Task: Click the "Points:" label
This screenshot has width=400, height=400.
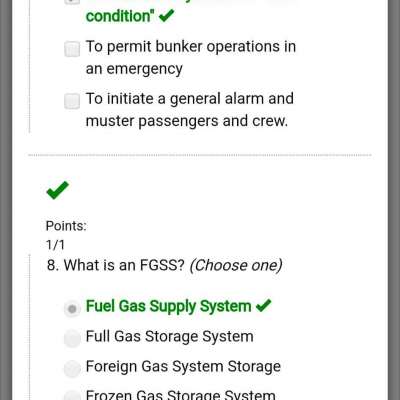Action: tap(66, 226)
